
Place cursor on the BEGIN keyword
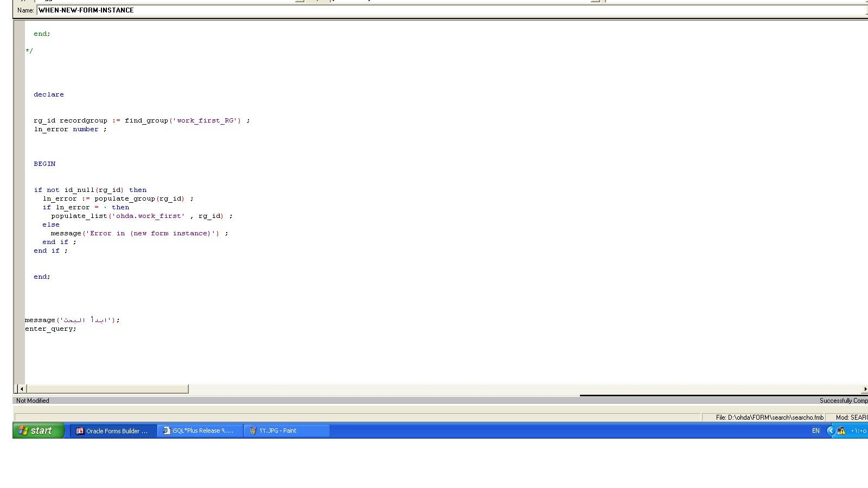pyautogui.click(x=44, y=164)
